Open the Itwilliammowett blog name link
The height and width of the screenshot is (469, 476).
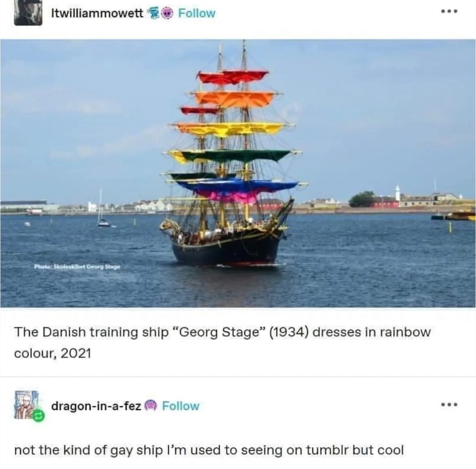point(97,13)
